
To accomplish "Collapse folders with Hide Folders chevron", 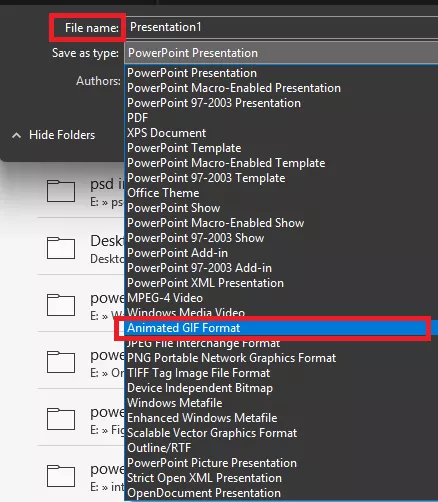I will 16,135.
